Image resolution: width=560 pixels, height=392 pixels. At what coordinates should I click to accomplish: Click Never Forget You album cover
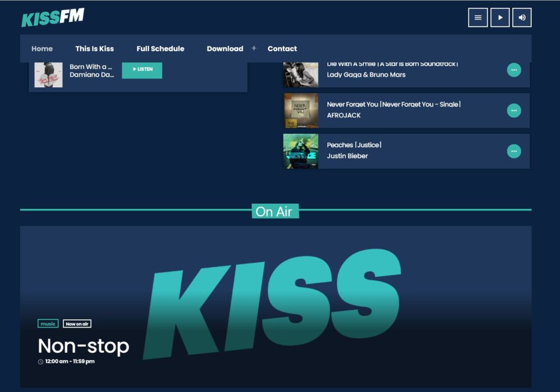300,110
